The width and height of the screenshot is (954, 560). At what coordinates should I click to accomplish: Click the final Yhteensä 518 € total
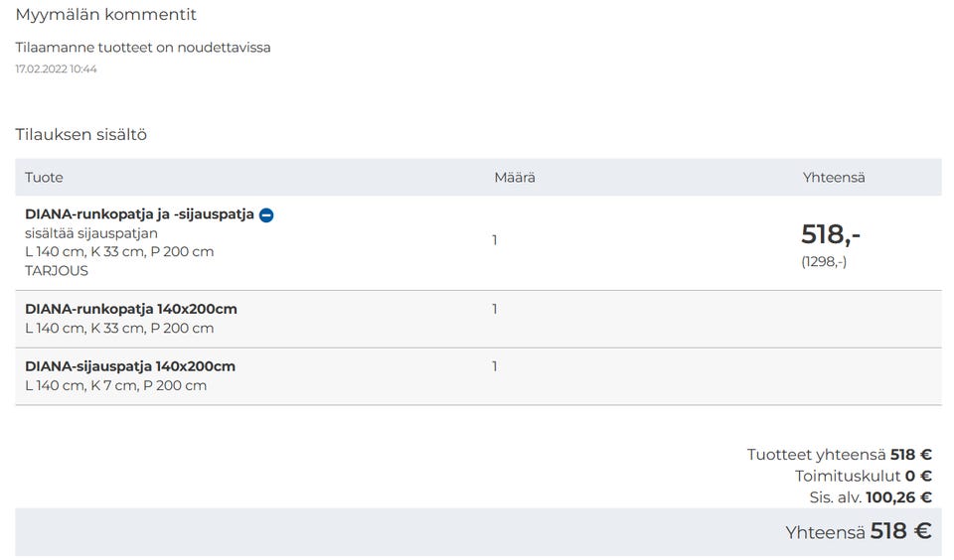click(858, 531)
